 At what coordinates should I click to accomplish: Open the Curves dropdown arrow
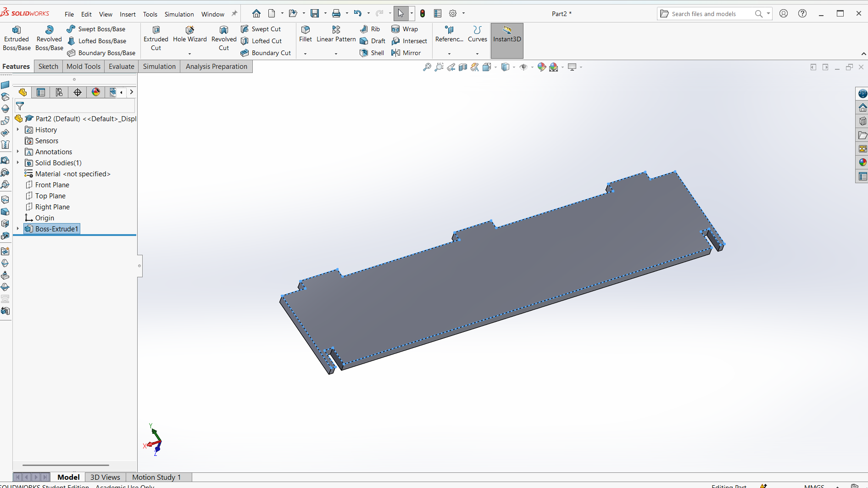click(x=478, y=54)
